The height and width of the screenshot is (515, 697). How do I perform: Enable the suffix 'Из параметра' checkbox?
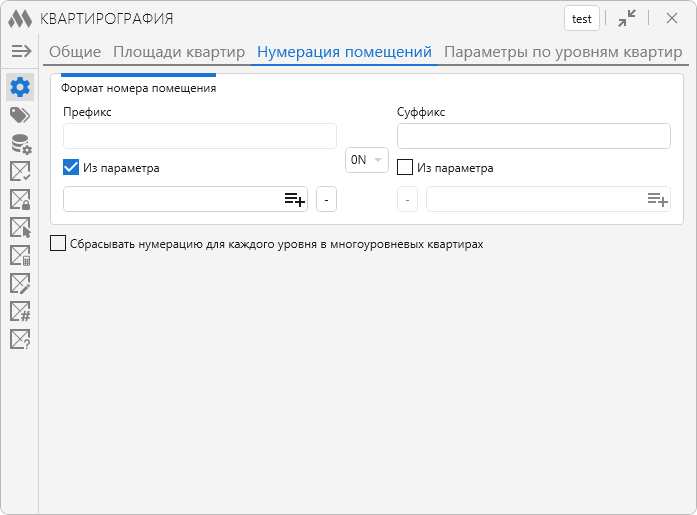(x=405, y=168)
